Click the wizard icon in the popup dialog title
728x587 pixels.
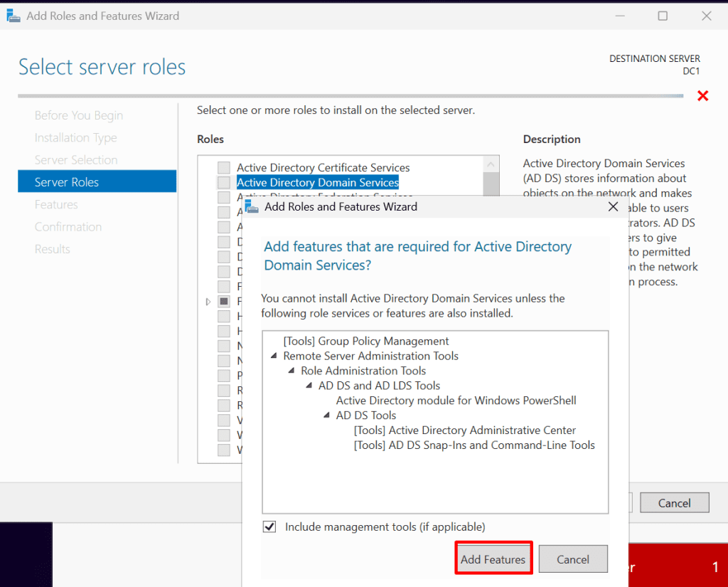coord(251,206)
